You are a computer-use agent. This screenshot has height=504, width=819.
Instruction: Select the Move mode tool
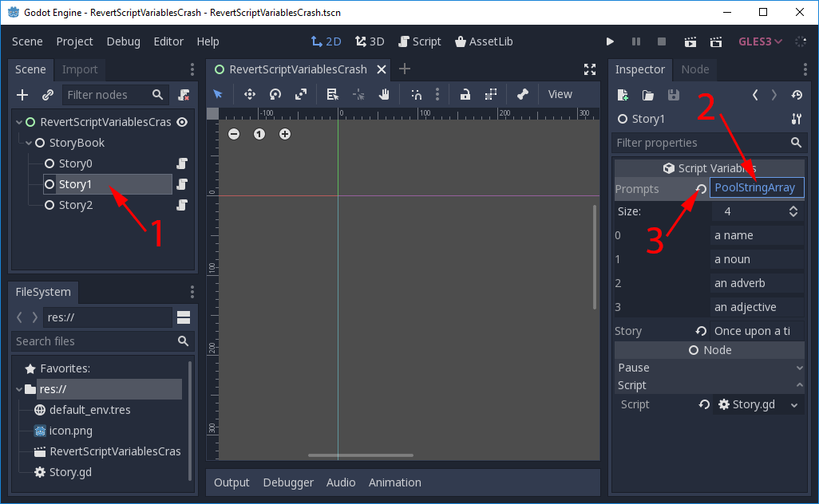tap(249, 94)
